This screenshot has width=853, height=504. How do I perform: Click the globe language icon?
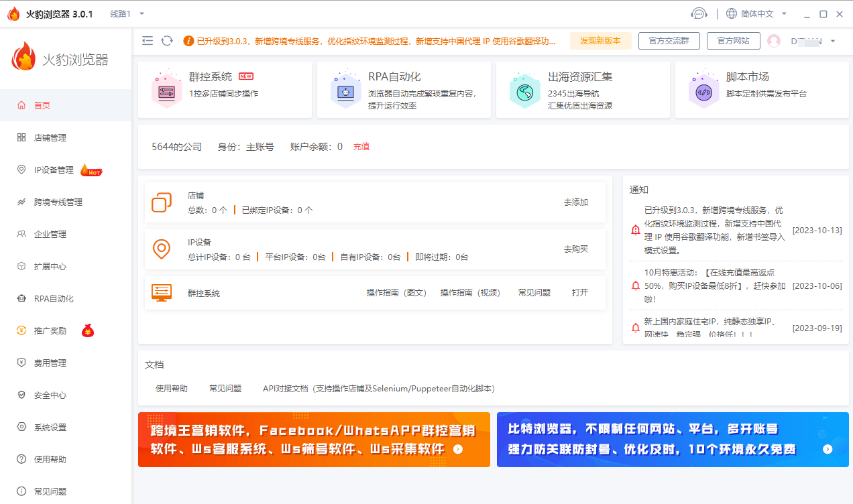coord(732,13)
